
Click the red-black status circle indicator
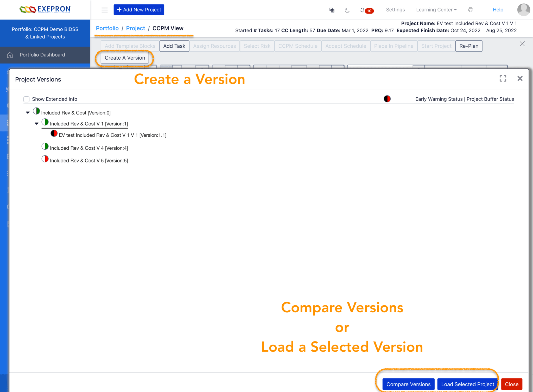tap(387, 99)
